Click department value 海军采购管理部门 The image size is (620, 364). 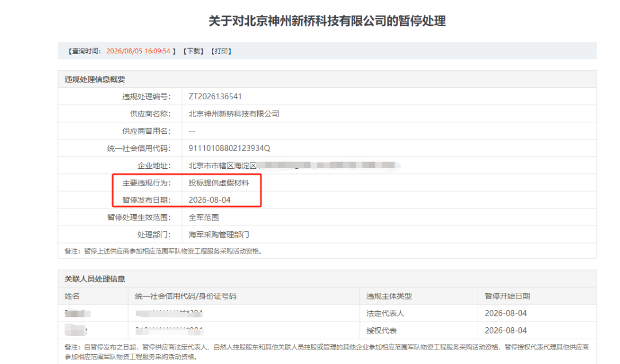[219, 235]
